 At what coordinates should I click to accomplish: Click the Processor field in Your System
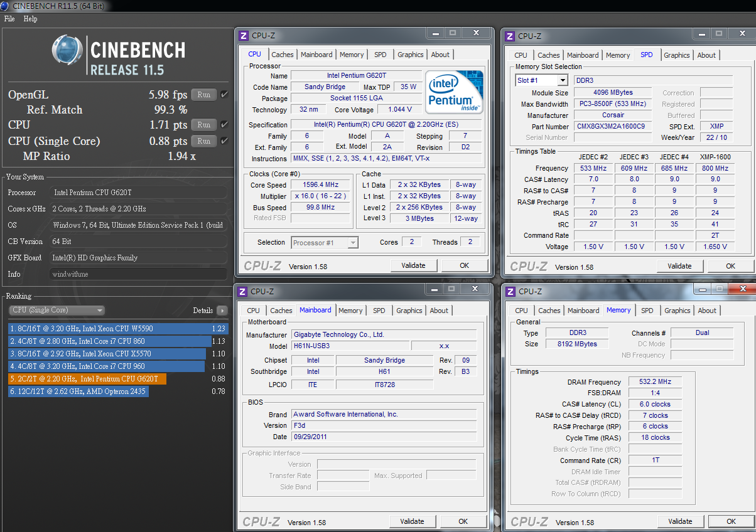(138, 193)
